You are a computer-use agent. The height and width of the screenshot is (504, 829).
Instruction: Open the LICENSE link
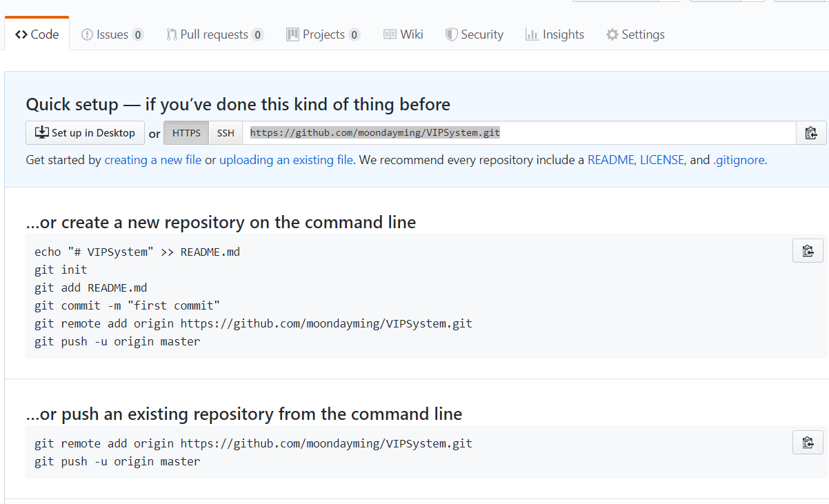[x=662, y=160]
